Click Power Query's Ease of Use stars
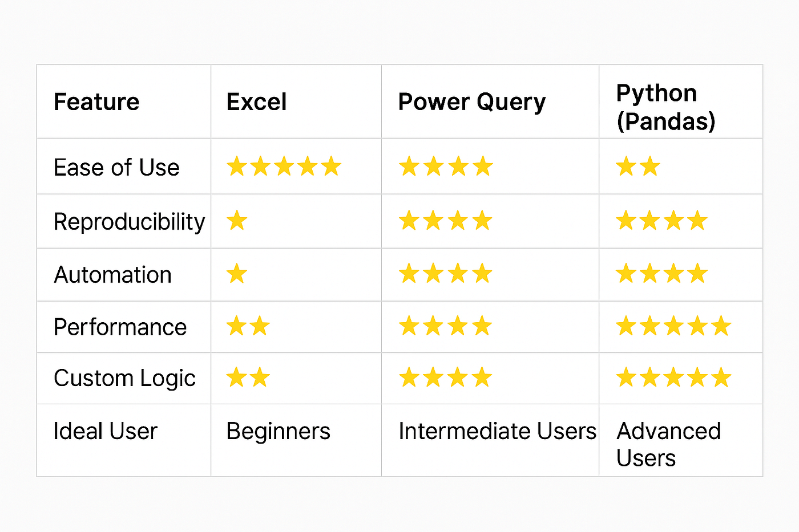This screenshot has height=532, width=799. [x=446, y=166]
